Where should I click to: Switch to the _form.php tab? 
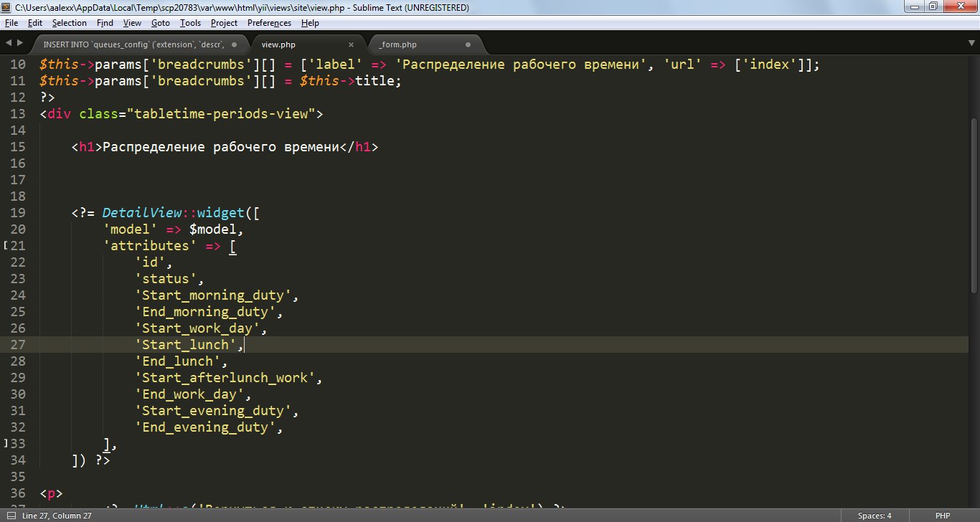397,44
